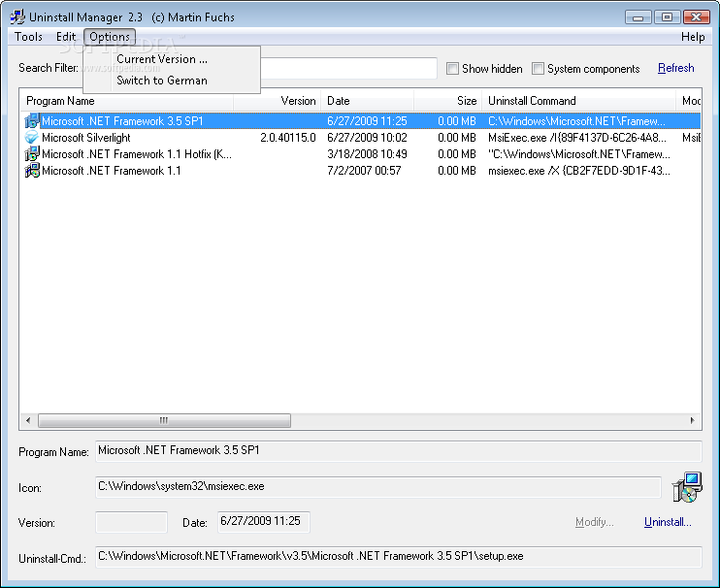The width and height of the screenshot is (720, 588).
Task: Click MsiExec.exe /I{89F4137D uninstall command cell
Action: pyautogui.click(x=577, y=137)
